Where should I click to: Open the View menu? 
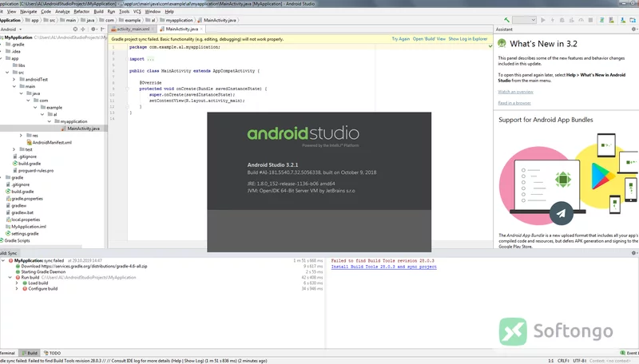click(11, 11)
